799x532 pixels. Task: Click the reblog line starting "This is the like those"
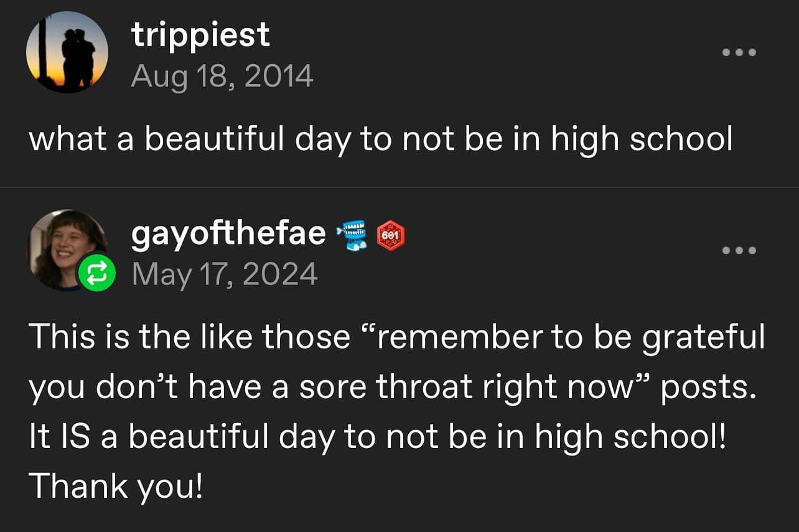tap(396, 338)
